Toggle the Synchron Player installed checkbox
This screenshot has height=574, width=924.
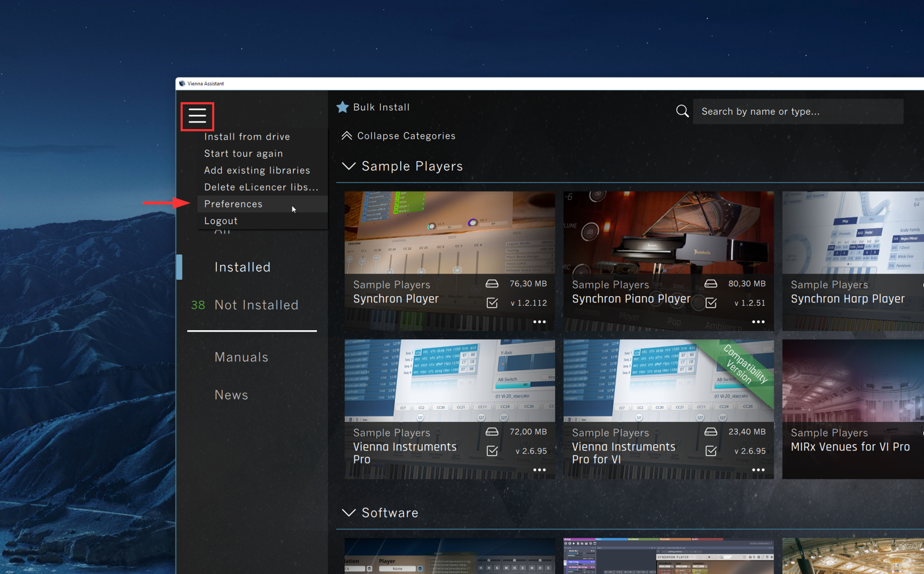point(492,302)
